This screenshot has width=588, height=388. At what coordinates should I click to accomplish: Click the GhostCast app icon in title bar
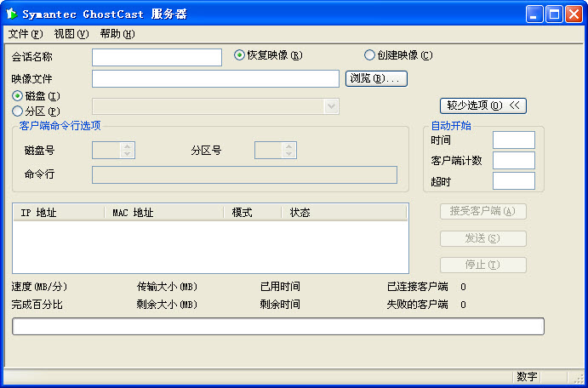[x=12, y=14]
